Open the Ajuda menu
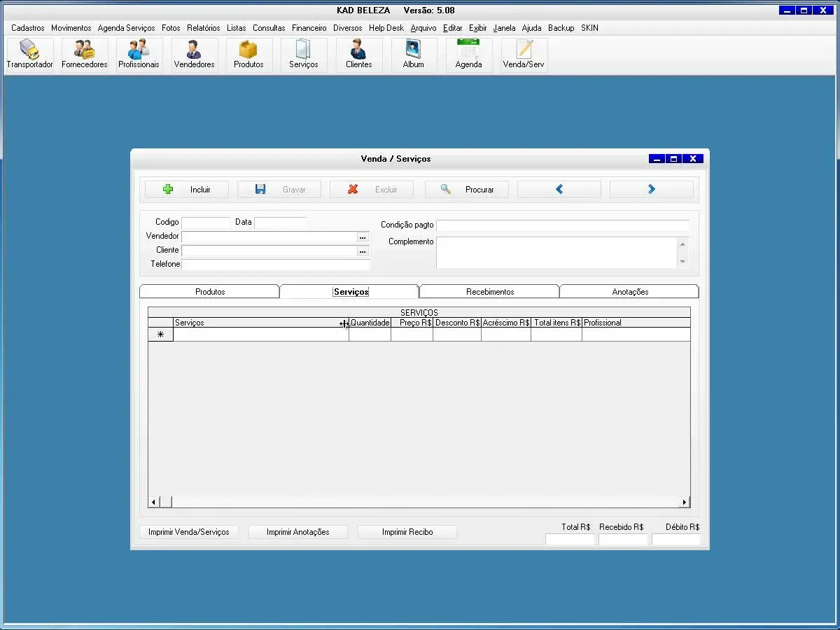Screen dimensions: 840x630 point(532,28)
